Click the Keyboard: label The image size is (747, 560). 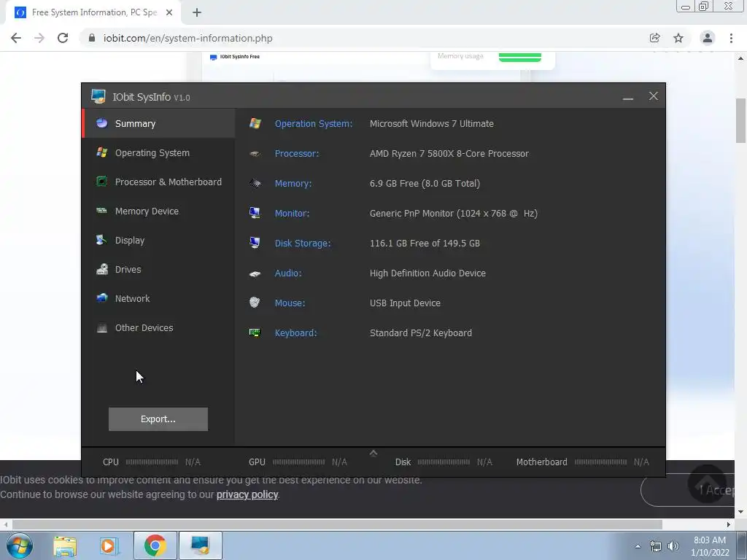pos(296,332)
